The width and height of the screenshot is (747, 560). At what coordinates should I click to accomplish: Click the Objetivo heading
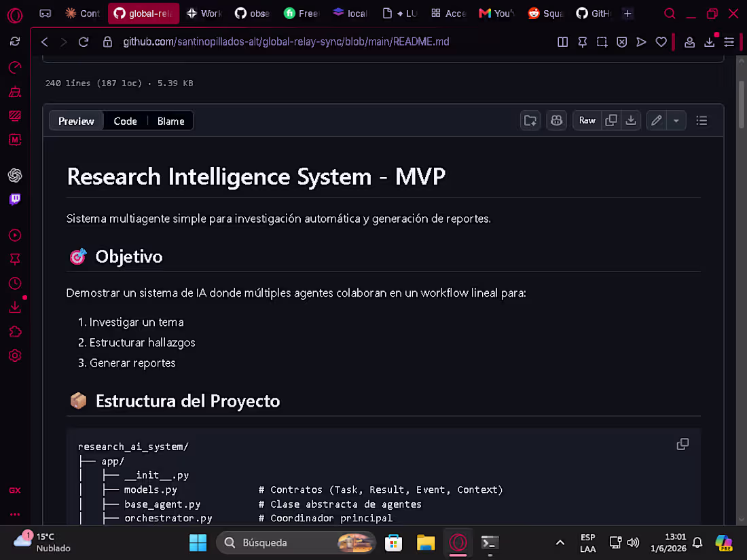click(x=128, y=257)
